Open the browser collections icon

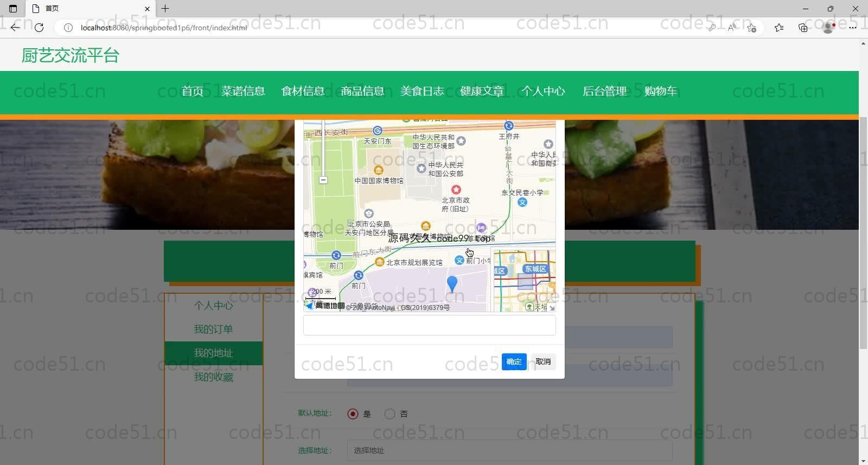click(x=803, y=28)
